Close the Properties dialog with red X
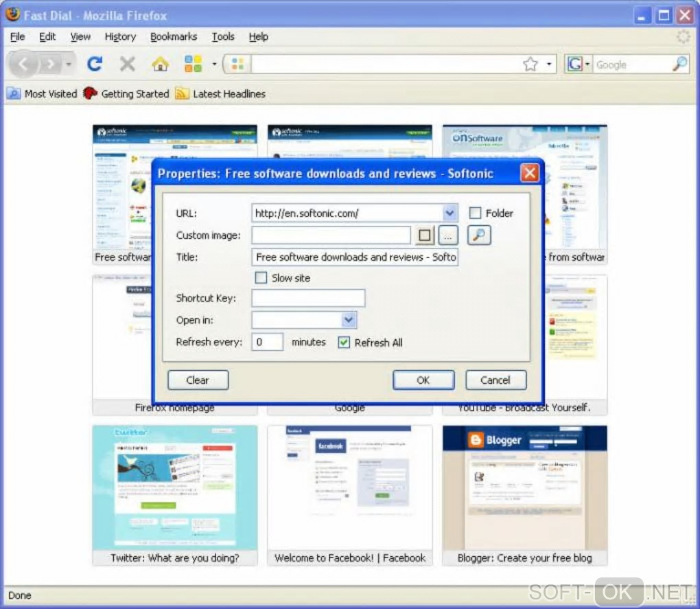Screen dimensions: 700x609 (x=530, y=173)
